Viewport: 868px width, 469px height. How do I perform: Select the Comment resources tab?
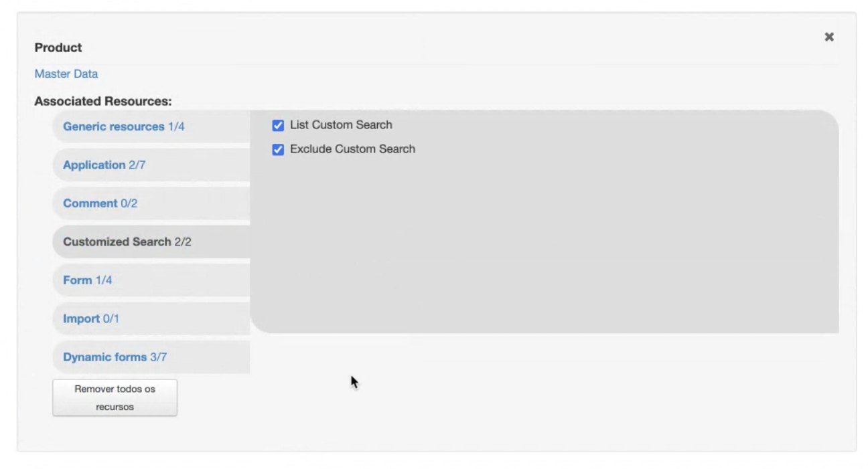[151, 203]
